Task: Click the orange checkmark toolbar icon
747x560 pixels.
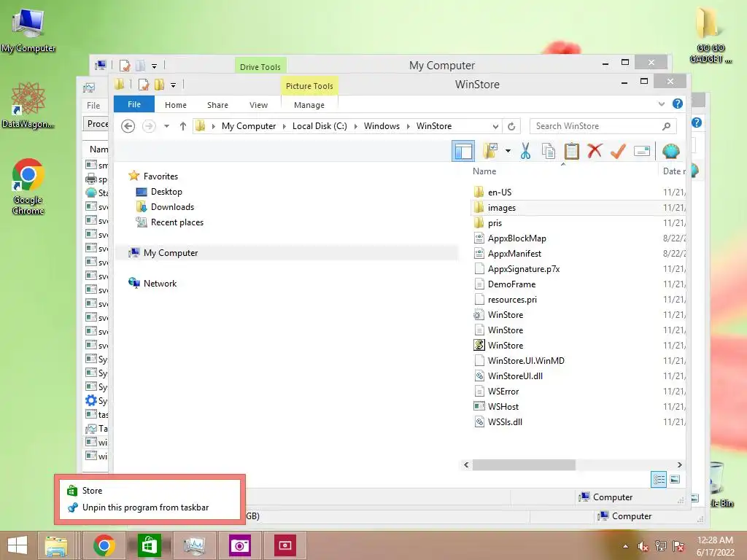Action: tap(618, 152)
